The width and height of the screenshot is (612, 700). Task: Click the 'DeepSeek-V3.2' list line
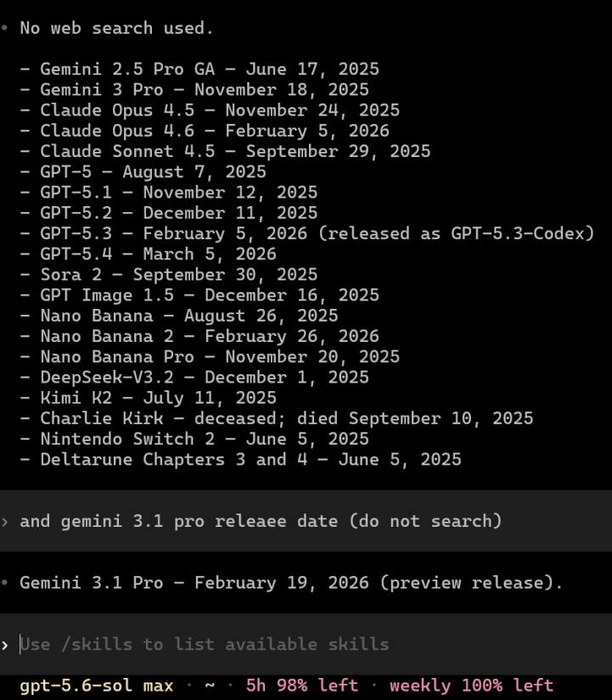click(x=194, y=378)
